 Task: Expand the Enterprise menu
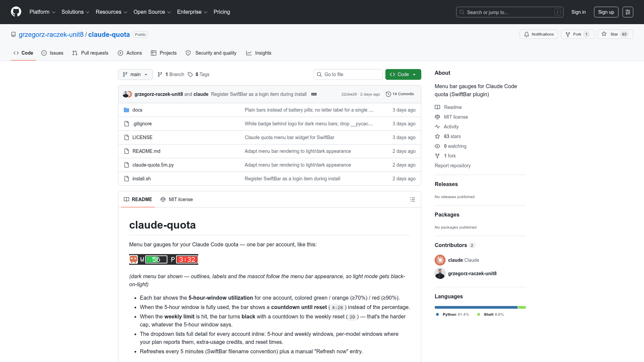pyautogui.click(x=192, y=12)
